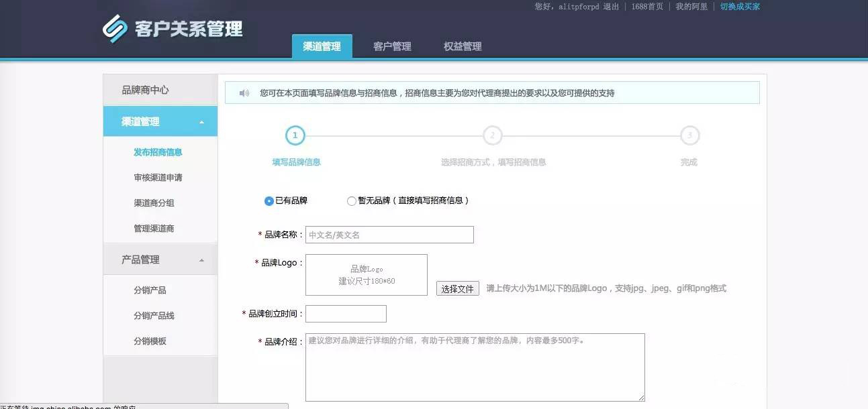Click the upload hint text about 1M Logo

(606, 289)
